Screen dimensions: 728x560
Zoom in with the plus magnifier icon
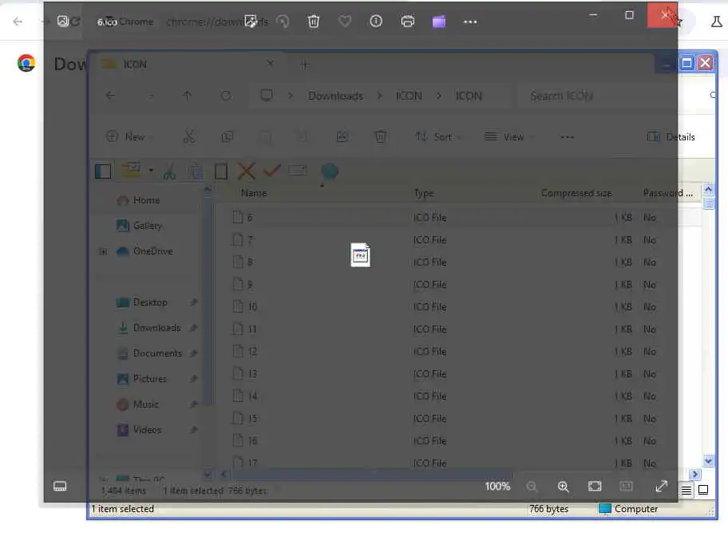click(x=564, y=487)
